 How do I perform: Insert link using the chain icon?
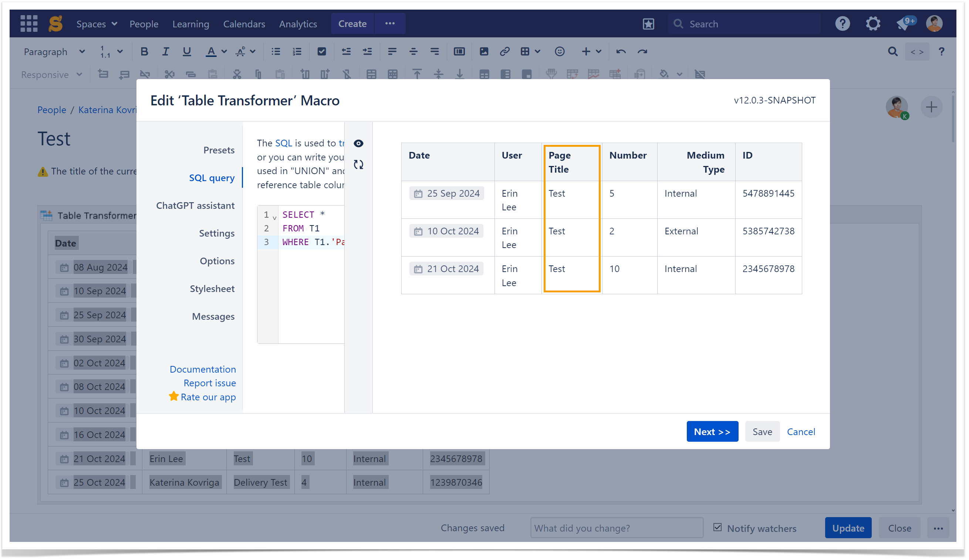[x=504, y=51]
